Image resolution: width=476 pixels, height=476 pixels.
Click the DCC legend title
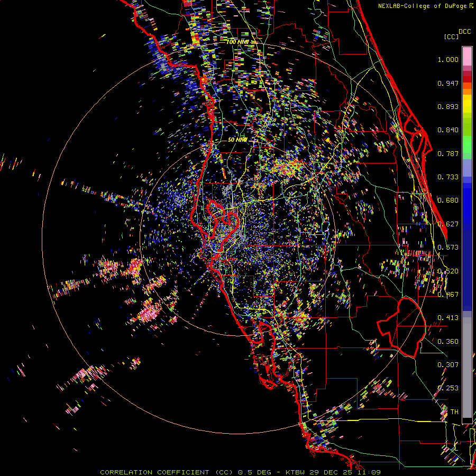point(465,32)
